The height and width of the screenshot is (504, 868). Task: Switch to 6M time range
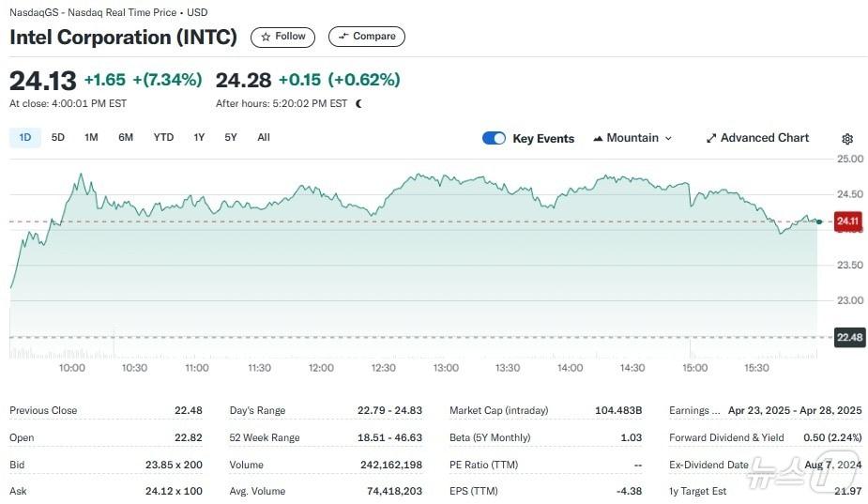pyautogui.click(x=126, y=137)
